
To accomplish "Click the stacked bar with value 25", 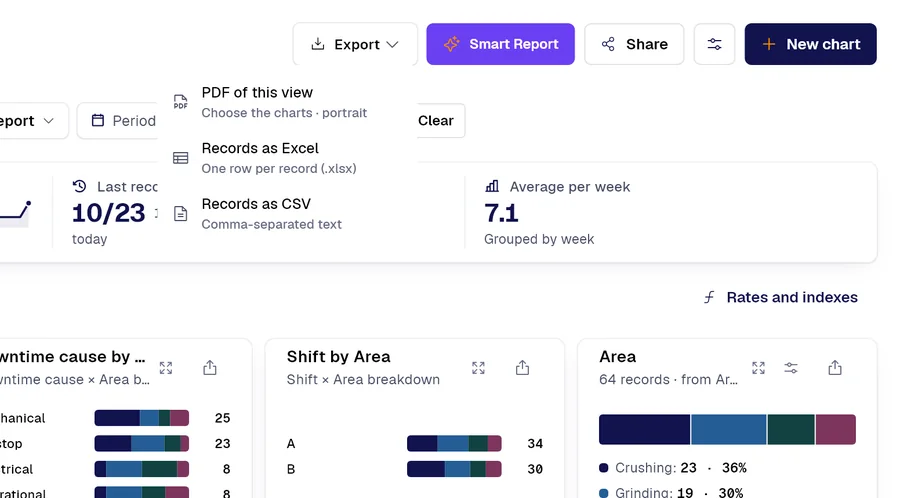I will coord(142,418).
